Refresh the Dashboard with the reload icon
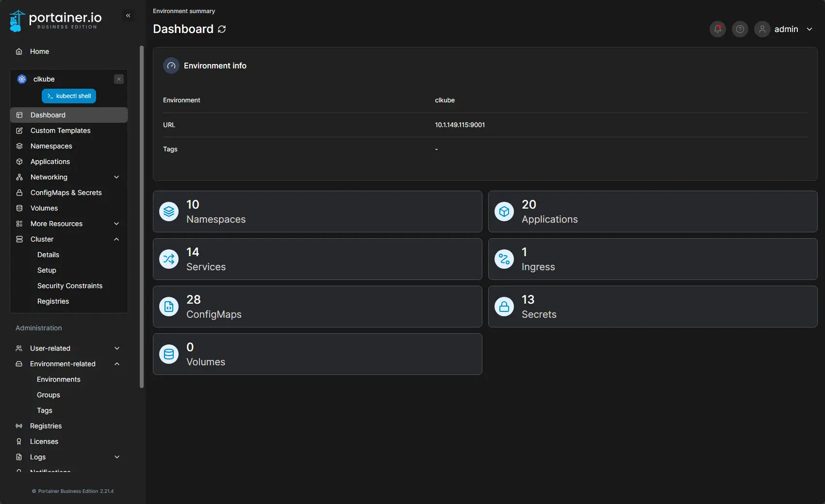This screenshot has height=504, width=825. tap(222, 29)
